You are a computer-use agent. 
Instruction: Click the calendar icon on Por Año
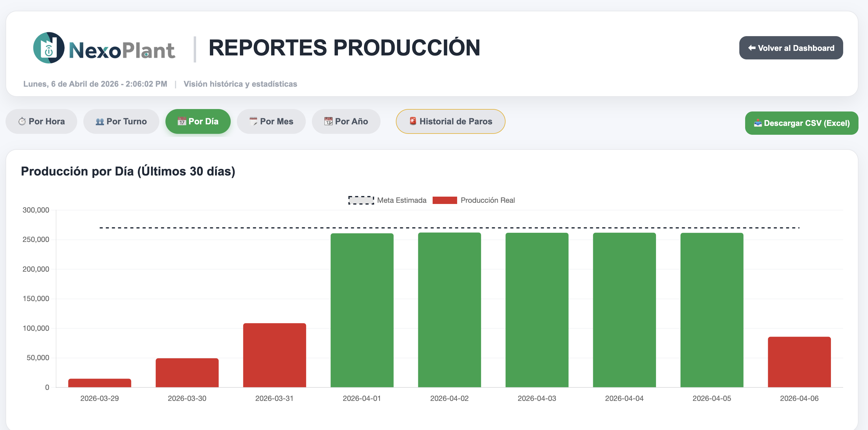coord(328,121)
